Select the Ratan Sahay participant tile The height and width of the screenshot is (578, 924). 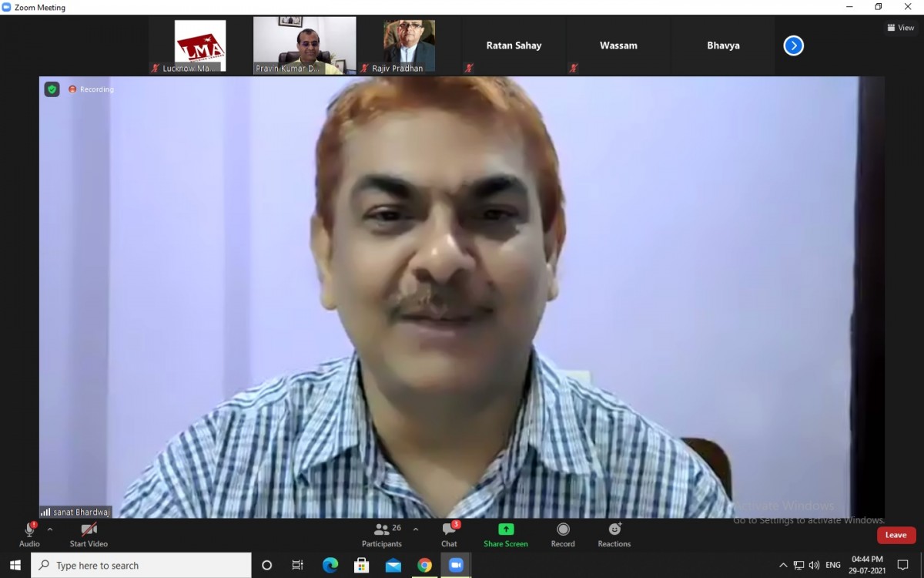514,45
